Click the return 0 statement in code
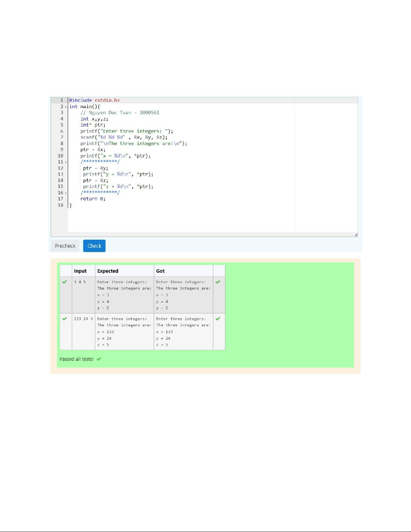411x532 pixels. coord(93,199)
